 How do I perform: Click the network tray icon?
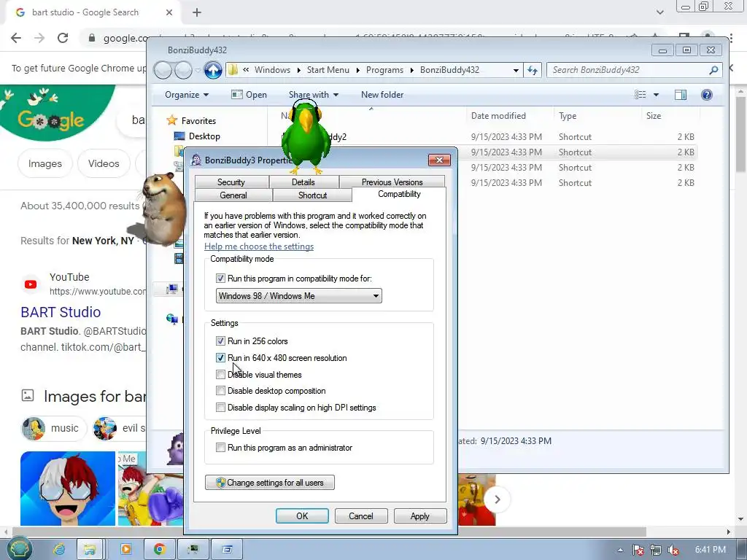click(x=656, y=550)
